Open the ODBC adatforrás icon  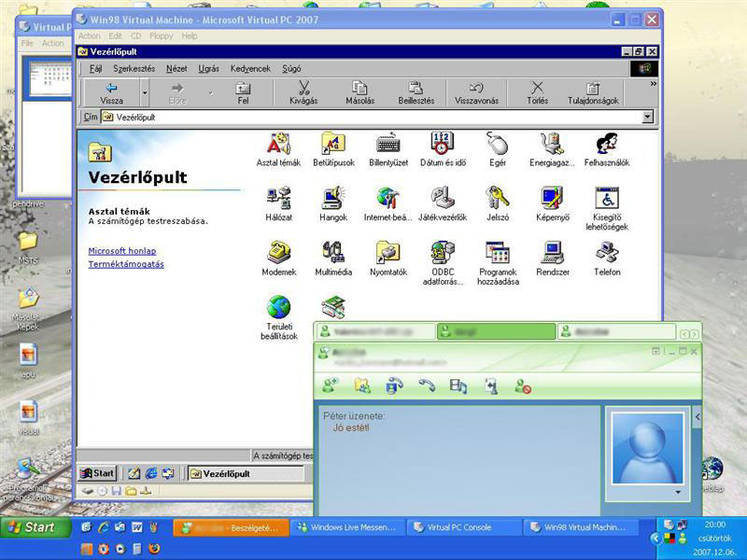pos(443,263)
